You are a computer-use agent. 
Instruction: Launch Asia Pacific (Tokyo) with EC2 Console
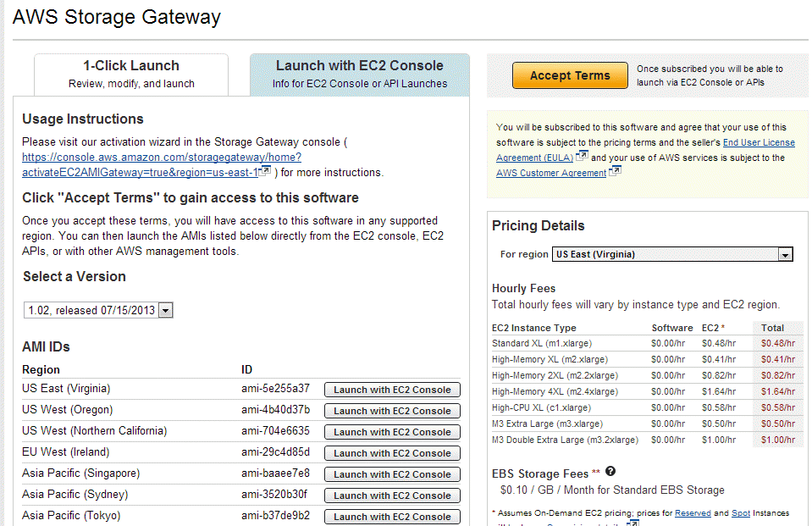(392, 518)
